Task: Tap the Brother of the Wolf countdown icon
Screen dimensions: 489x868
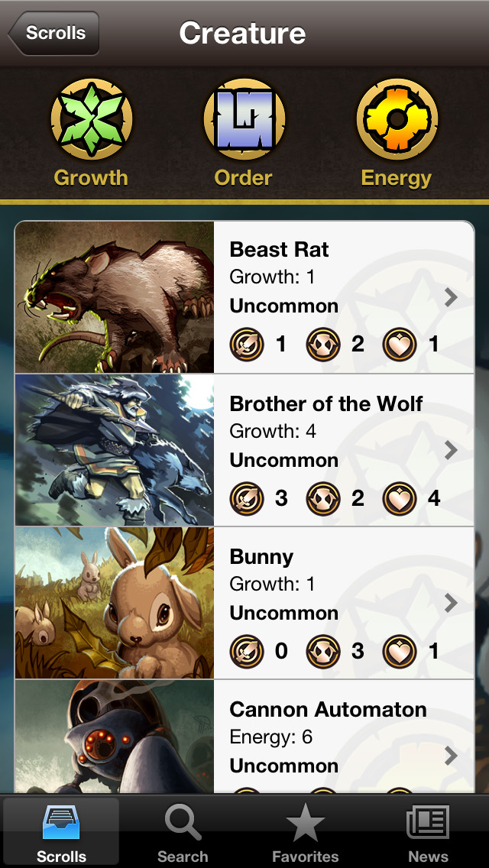Action: (323, 498)
